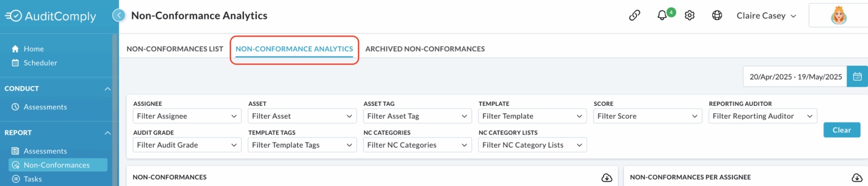Collapse sidebar with the round arrow button

119,15
